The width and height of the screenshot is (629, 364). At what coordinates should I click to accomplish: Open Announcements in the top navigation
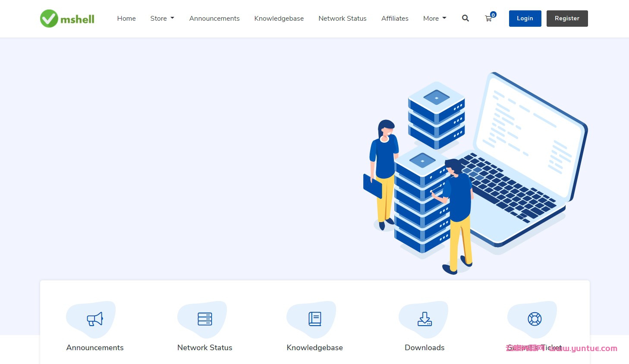pyautogui.click(x=214, y=19)
